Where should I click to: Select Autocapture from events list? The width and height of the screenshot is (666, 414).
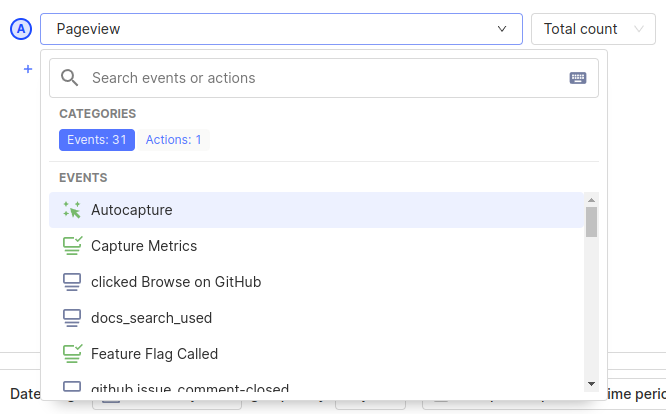(131, 210)
